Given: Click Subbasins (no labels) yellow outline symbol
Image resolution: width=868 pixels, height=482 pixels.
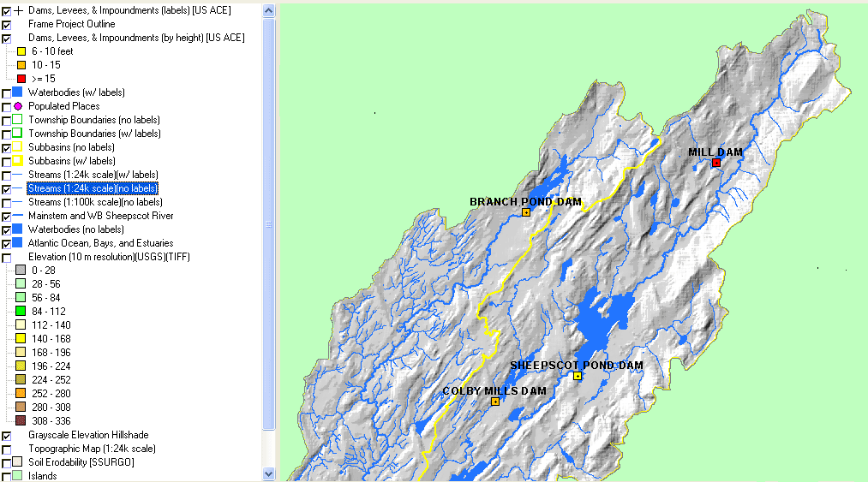Looking at the screenshot, I should (x=17, y=146).
